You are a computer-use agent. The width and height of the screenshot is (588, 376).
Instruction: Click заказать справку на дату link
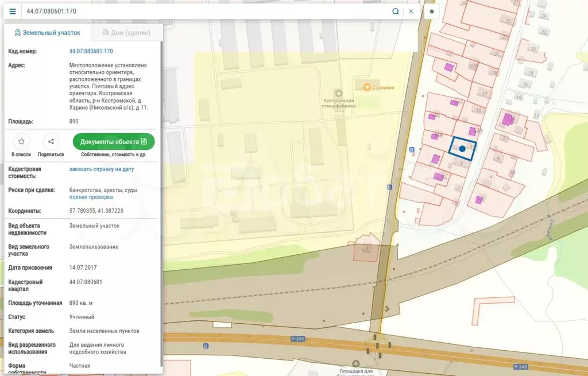coord(102,169)
